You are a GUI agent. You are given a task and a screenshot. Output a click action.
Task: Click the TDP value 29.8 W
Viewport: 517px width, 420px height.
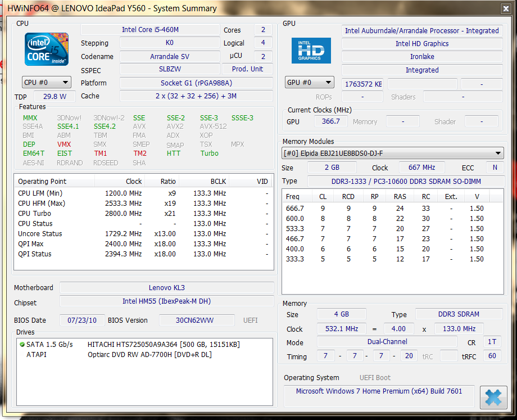pos(55,96)
